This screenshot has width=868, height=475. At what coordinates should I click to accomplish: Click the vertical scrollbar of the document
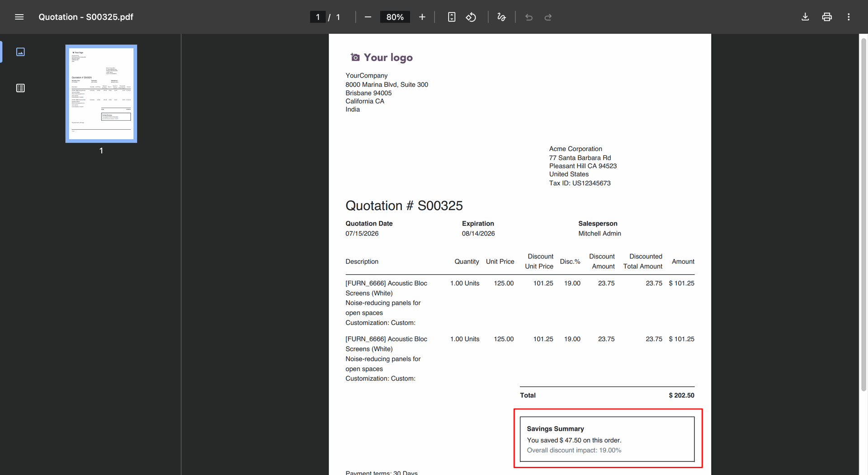click(863, 215)
